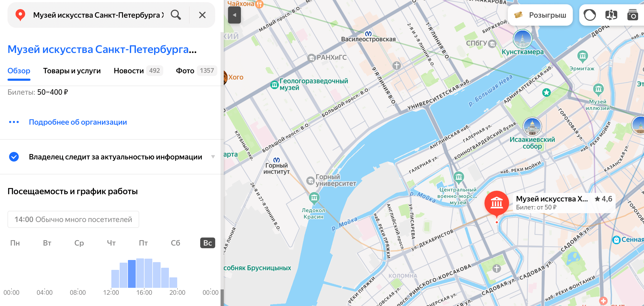Open Подробнее об организации link
The image size is (644, 306).
coord(78,122)
